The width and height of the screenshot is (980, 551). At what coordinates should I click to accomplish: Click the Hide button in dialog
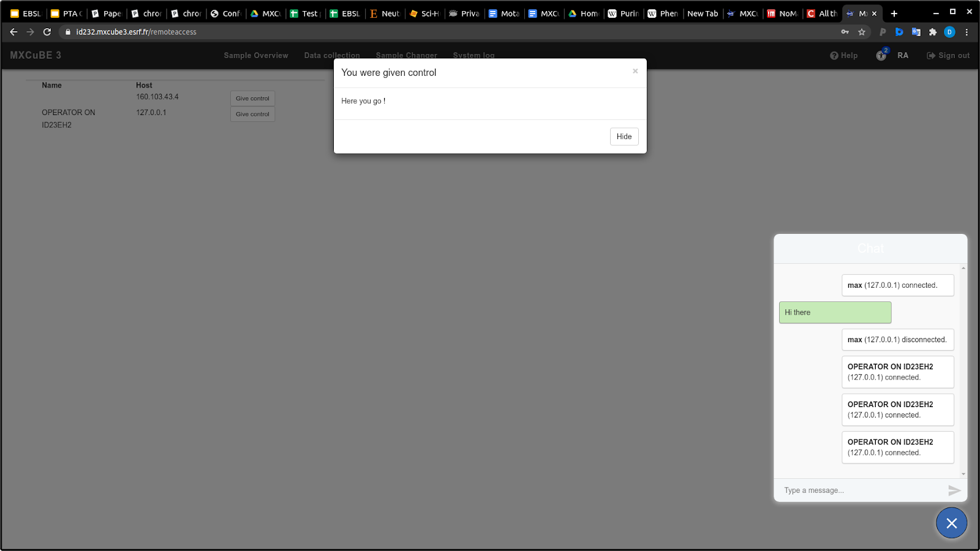pos(624,137)
